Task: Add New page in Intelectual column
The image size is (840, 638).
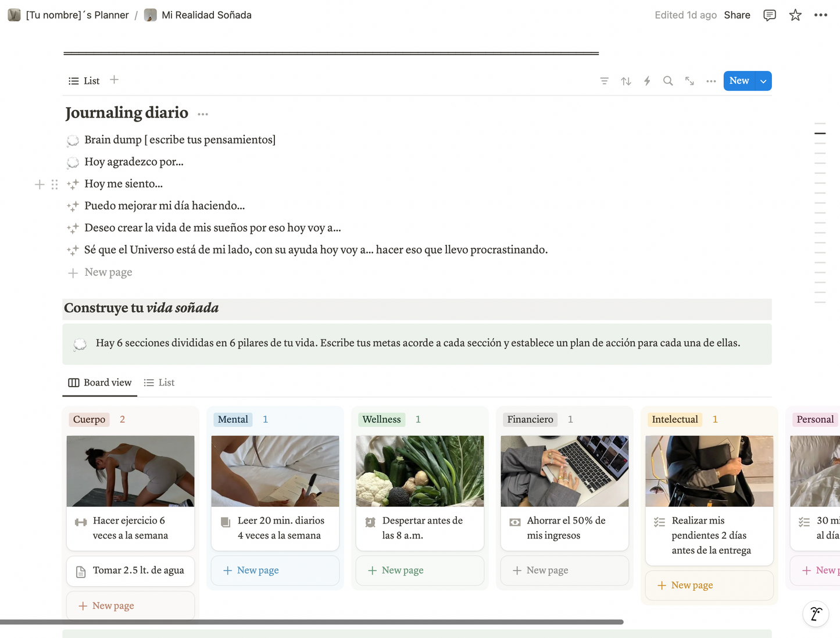Action: coord(709,585)
